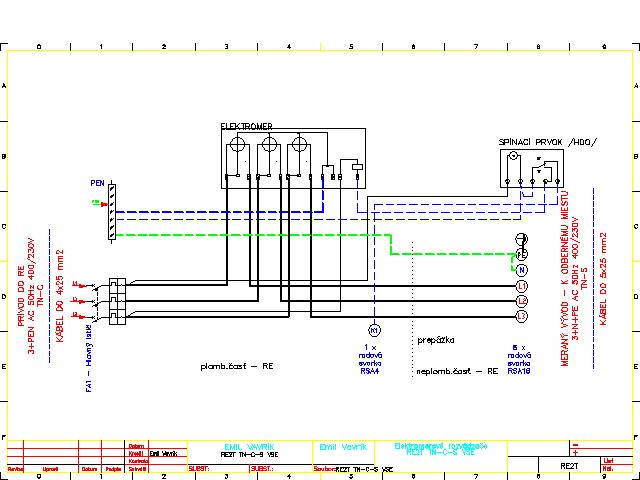This screenshot has width=640, height=480.
Task: Select the rightmost measuring coil circle in Elektromer
Action: point(300,144)
